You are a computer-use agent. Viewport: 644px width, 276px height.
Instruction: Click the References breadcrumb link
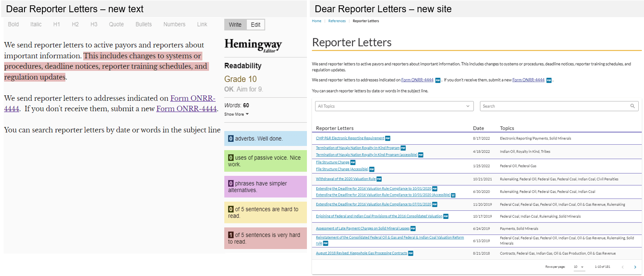337,21
